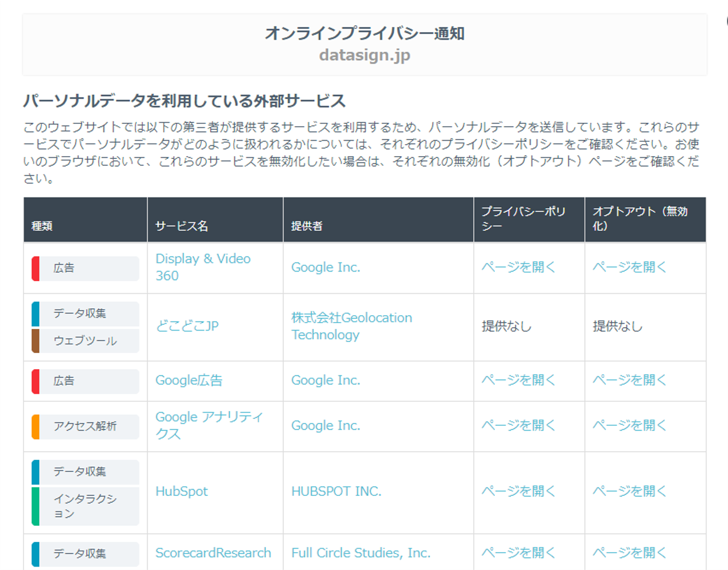Open opt-out page for Google広告 row
The image size is (728, 570).
[x=629, y=380]
